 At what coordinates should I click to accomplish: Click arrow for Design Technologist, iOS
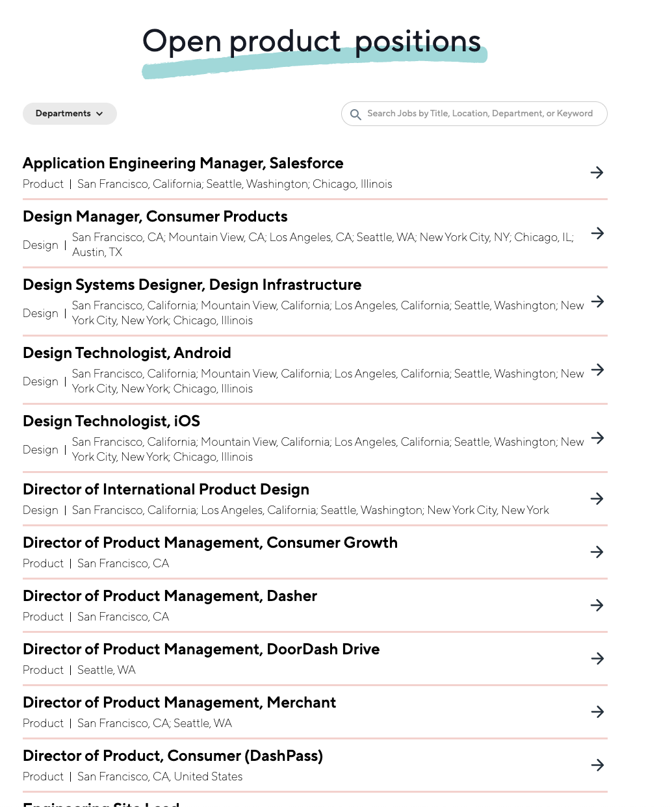(x=597, y=438)
